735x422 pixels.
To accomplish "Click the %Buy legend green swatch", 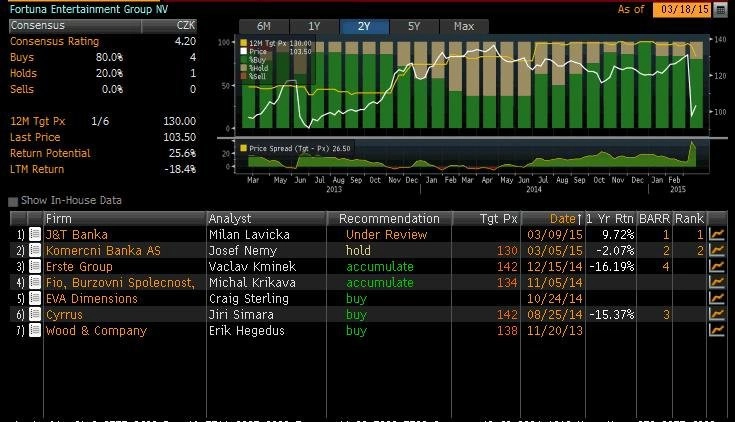I will (x=243, y=60).
